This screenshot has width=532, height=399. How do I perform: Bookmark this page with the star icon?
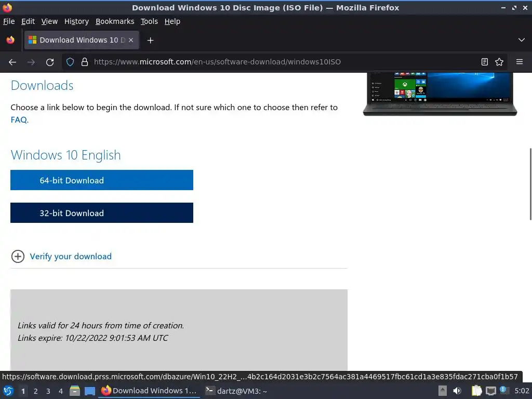499,62
